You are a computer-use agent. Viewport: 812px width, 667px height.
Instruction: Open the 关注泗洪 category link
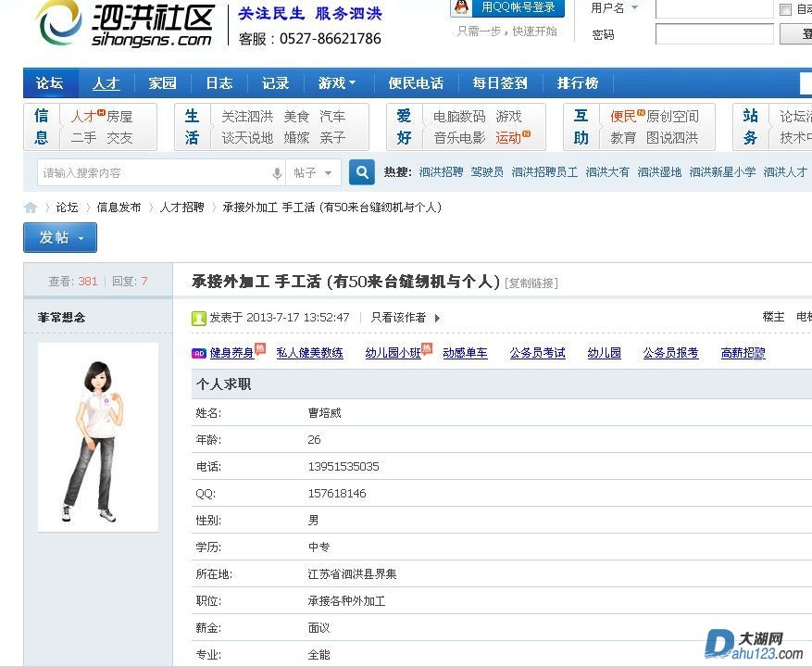point(247,117)
